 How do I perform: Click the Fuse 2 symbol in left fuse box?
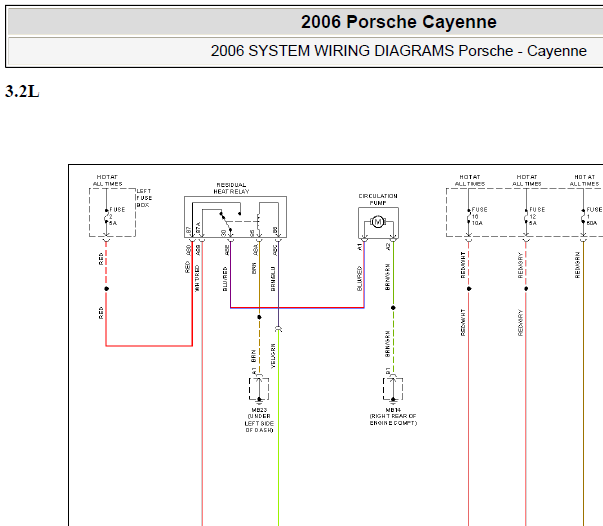[x=106, y=216]
